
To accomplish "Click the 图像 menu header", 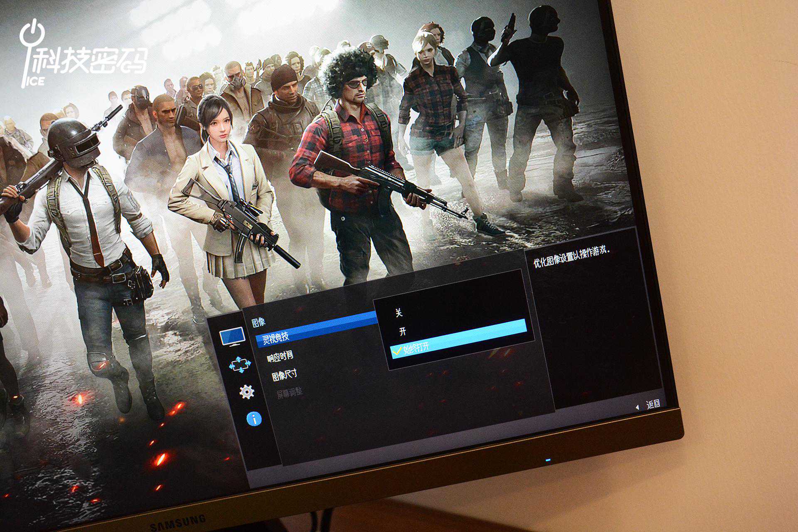I will [x=259, y=322].
